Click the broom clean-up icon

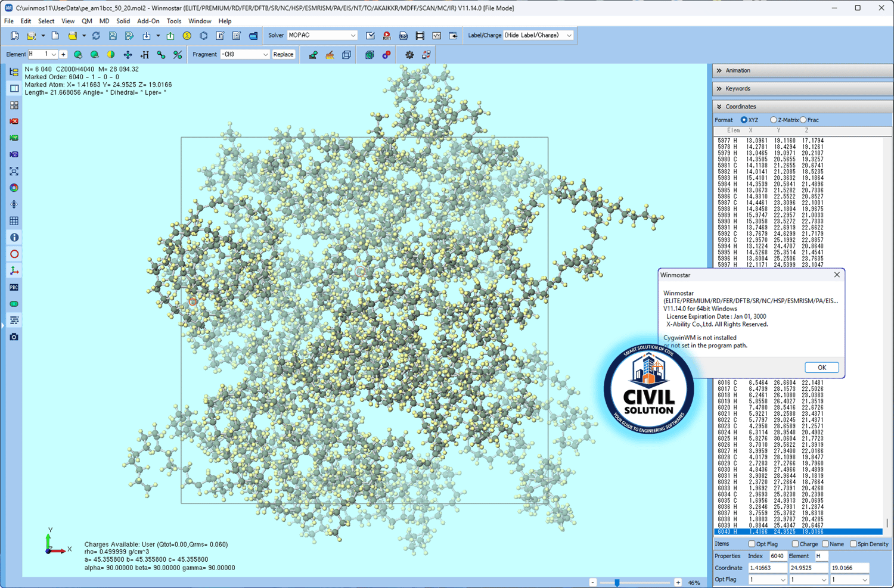coord(330,55)
